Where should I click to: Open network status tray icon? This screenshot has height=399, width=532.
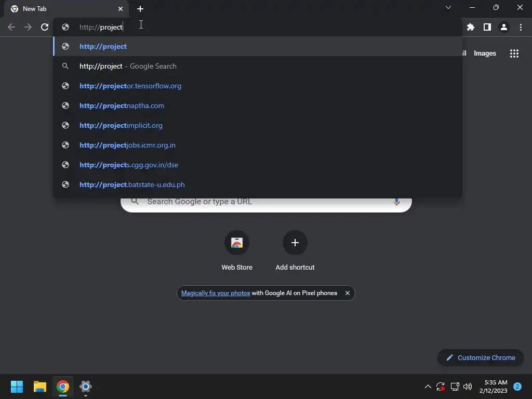coord(455,387)
